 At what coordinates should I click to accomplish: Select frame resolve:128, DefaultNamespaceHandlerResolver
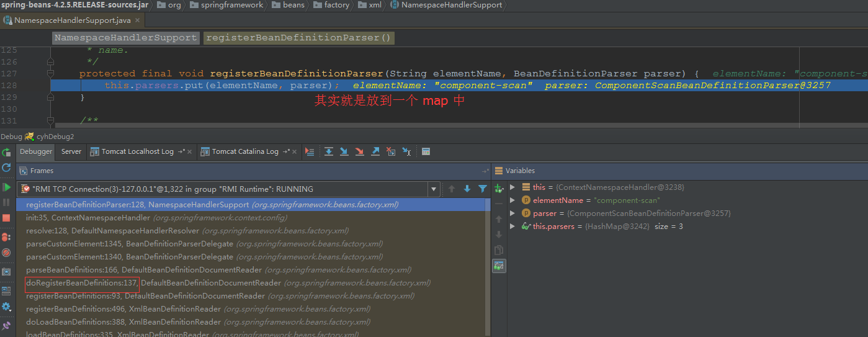point(253,231)
